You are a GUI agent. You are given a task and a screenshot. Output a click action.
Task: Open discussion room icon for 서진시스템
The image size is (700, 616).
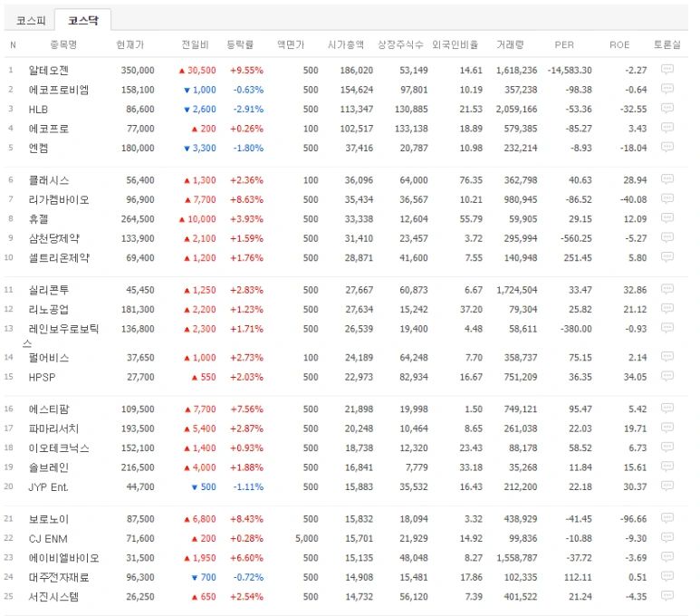[x=667, y=596]
